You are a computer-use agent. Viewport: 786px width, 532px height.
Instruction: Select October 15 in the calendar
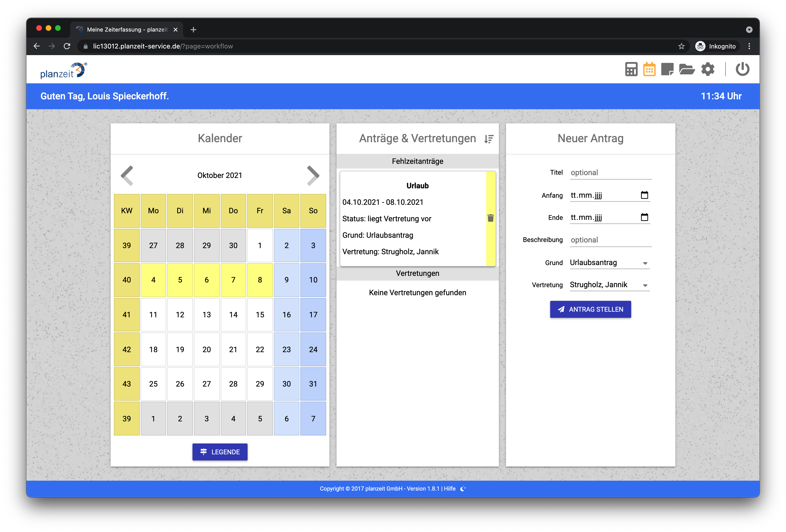260,314
